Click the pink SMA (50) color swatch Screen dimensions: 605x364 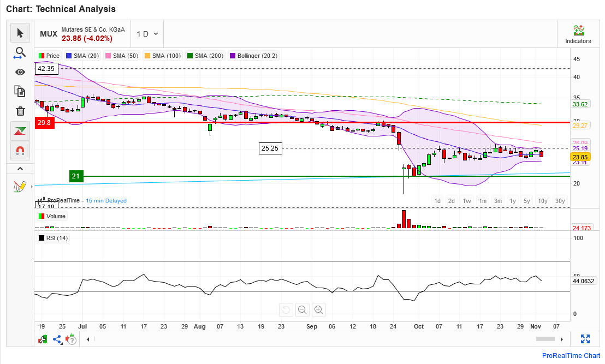108,56
